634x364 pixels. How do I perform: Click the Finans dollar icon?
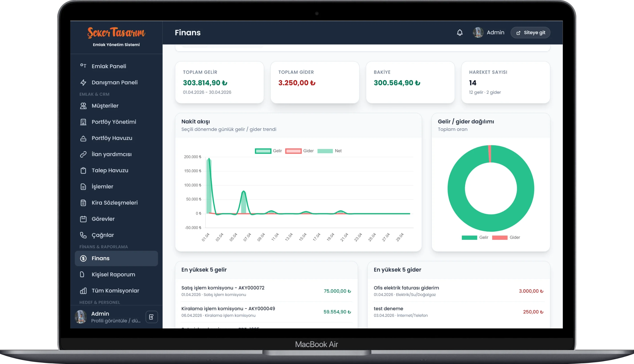(x=83, y=258)
